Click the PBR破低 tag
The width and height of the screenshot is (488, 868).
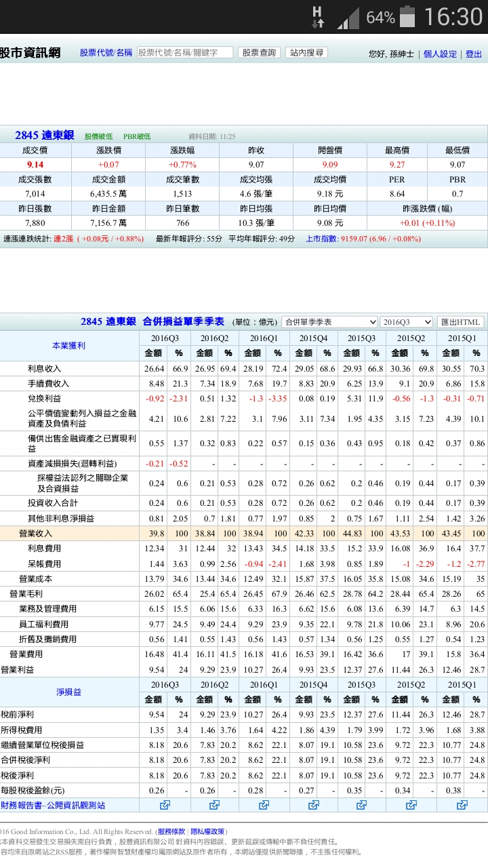pos(137,136)
